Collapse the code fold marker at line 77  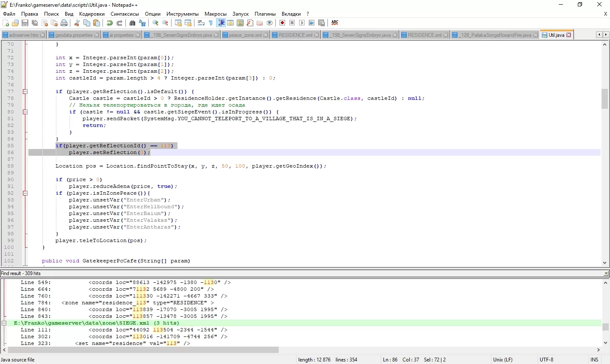pos(25,91)
